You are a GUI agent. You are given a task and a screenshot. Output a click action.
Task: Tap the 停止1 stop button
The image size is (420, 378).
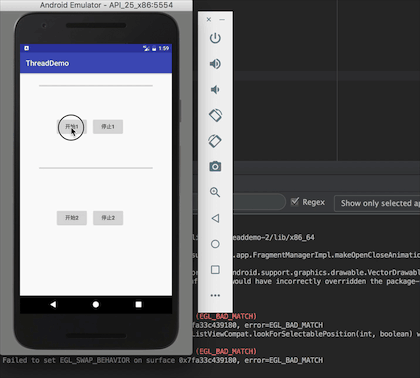pyautogui.click(x=108, y=127)
